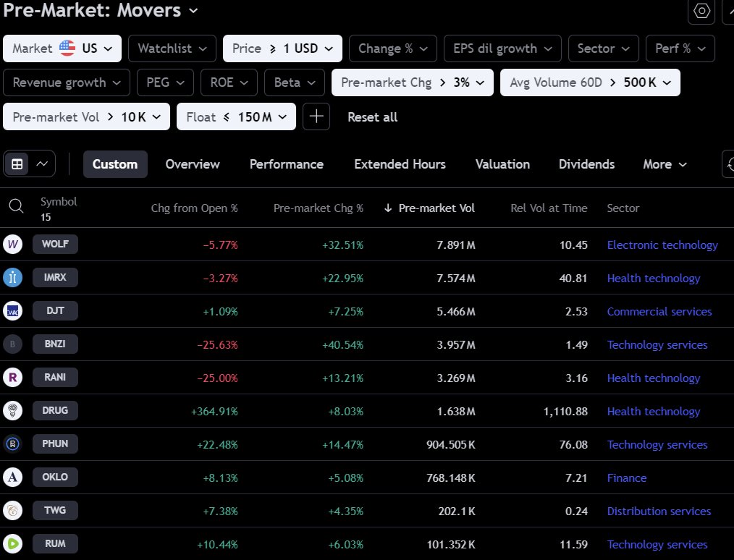
Task: Switch to the Extended Hours tab
Action: pos(400,164)
